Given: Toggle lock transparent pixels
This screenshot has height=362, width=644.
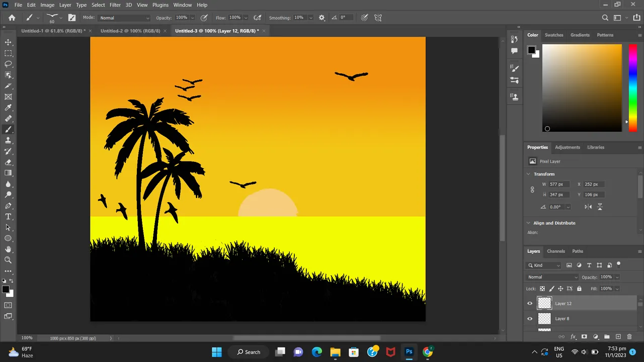Looking at the screenshot, I should [x=542, y=289].
